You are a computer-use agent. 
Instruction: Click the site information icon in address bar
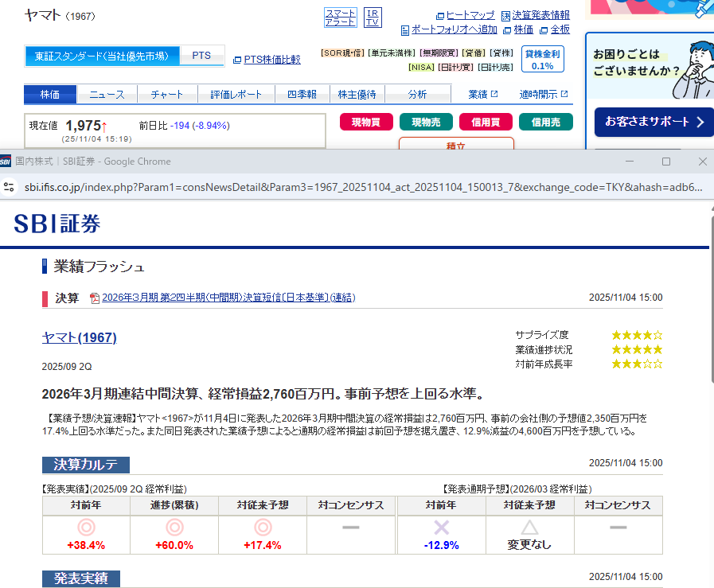(x=10, y=187)
